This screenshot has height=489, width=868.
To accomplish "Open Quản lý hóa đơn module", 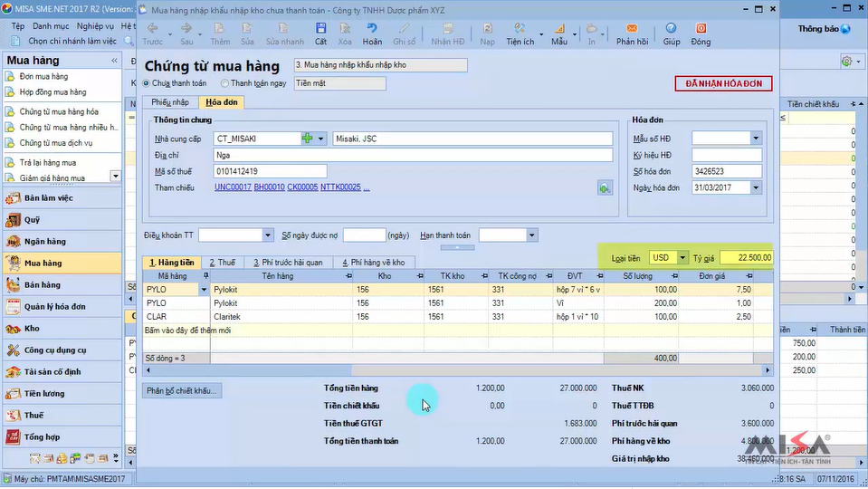I will [x=62, y=306].
